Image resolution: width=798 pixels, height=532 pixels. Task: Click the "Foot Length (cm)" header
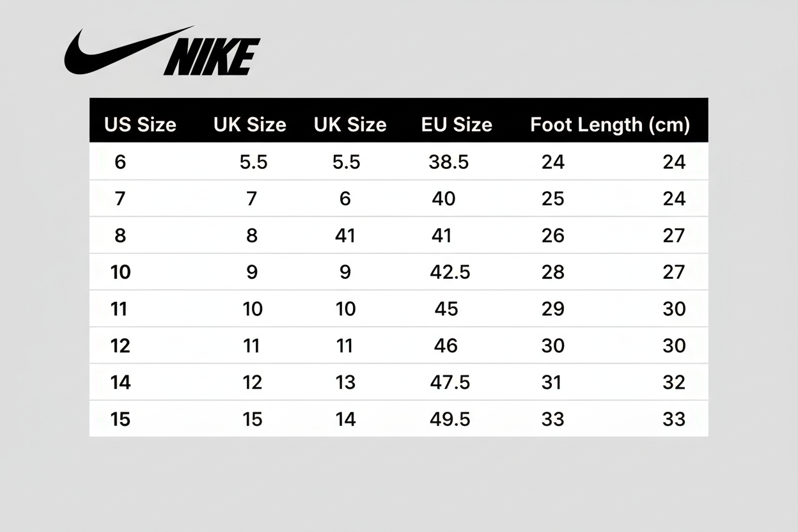tap(610, 124)
